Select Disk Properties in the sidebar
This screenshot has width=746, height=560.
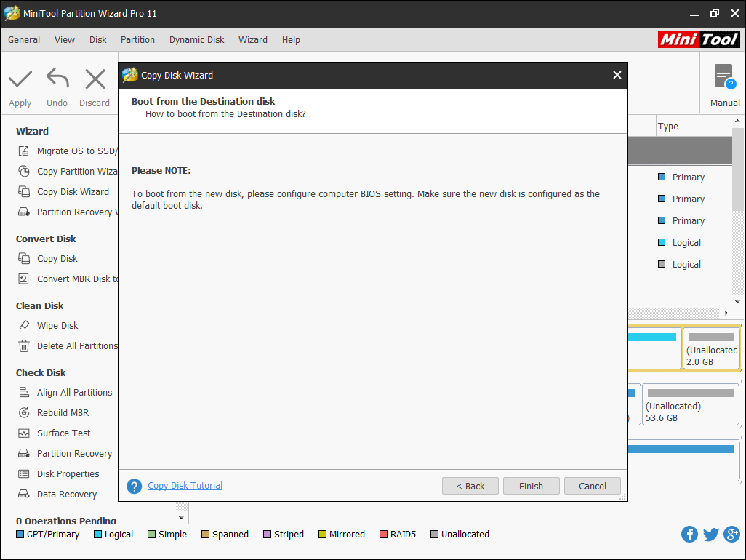click(68, 474)
